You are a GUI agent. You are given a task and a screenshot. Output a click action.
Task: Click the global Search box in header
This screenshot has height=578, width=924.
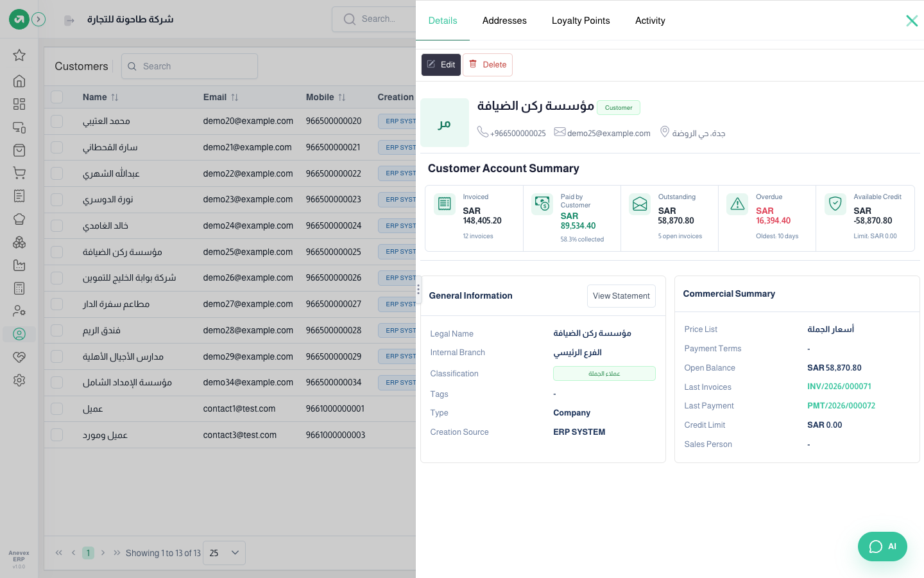pyautogui.click(x=373, y=19)
